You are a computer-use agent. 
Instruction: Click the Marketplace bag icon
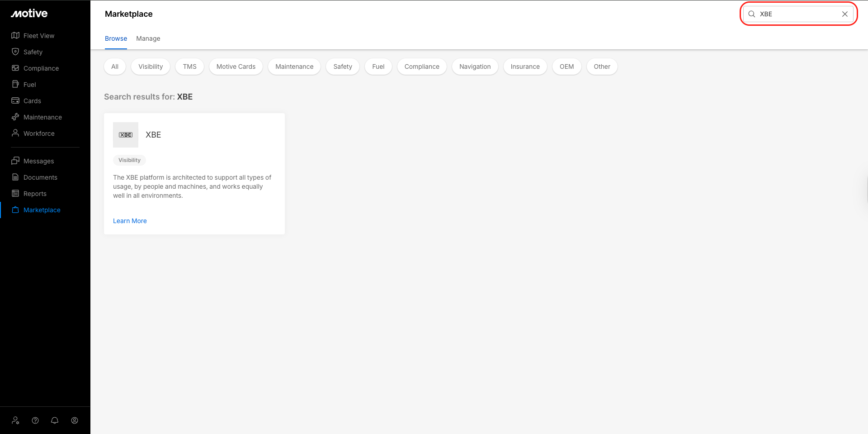coord(15,210)
